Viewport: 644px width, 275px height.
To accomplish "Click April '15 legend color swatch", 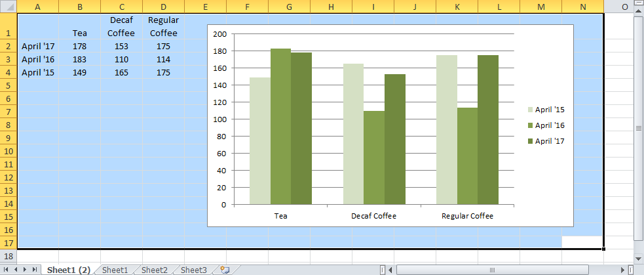I will (530, 110).
